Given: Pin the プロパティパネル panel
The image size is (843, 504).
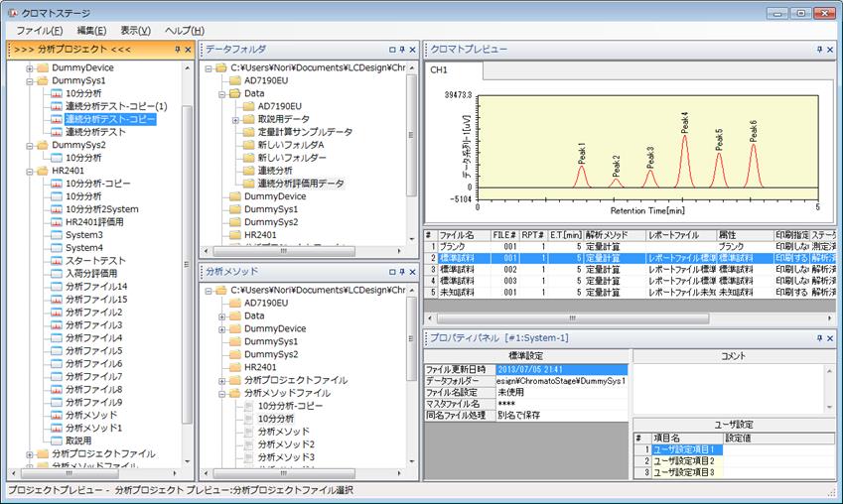Looking at the screenshot, I should click(x=821, y=337).
